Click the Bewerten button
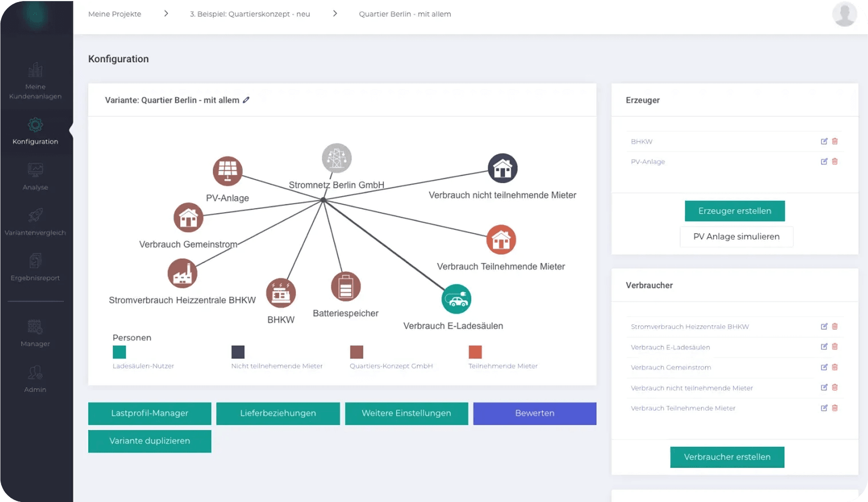 click(x=534, y=413)
